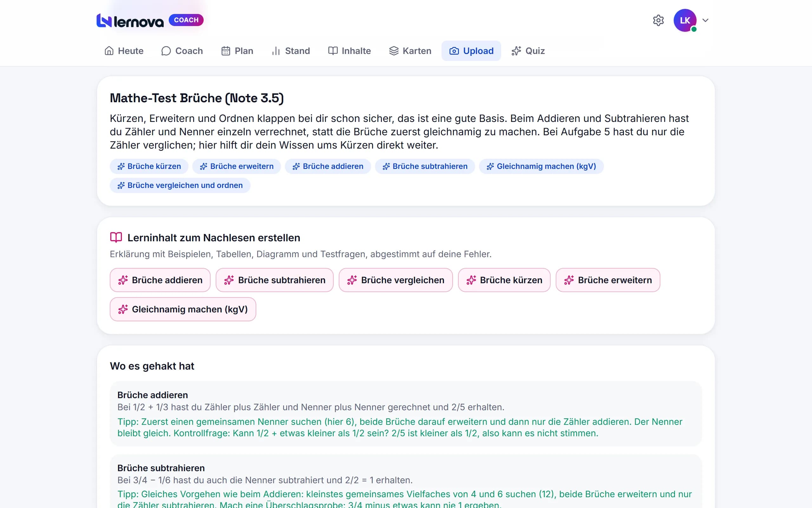Click the blue Brüche kürzen tag
This screenshot has height=508, width=812.
click(149, 166)
